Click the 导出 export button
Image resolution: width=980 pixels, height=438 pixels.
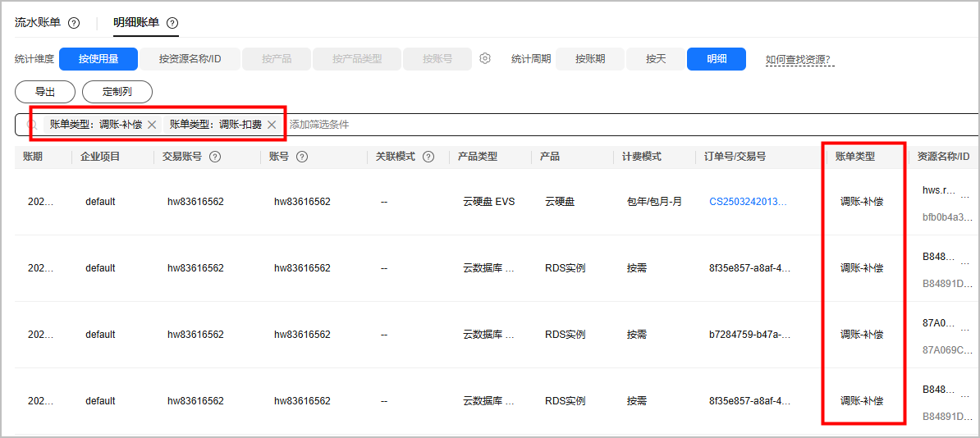pos(45,92)
